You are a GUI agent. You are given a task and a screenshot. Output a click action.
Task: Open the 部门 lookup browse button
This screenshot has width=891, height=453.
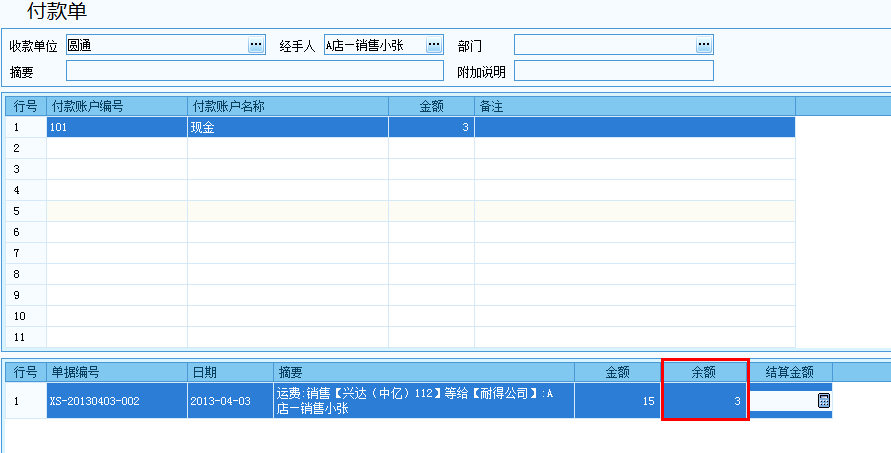point(704,45)
